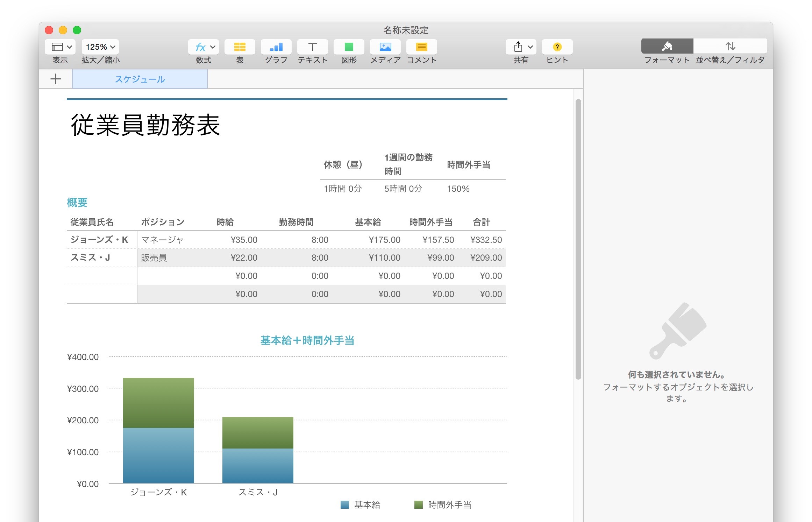This screenshot has width=812, height=522.
Task: Click the plus icon to add sheet
Action: click(56, 79)
